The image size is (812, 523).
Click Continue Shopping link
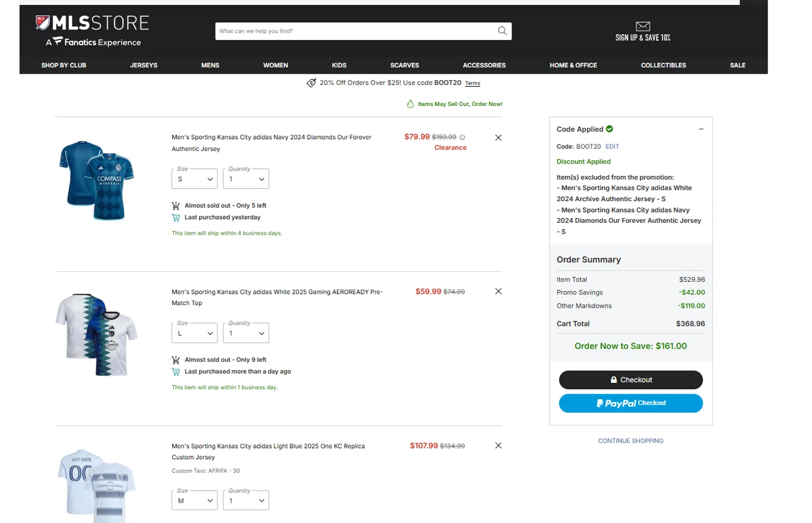tap(631, 441)
